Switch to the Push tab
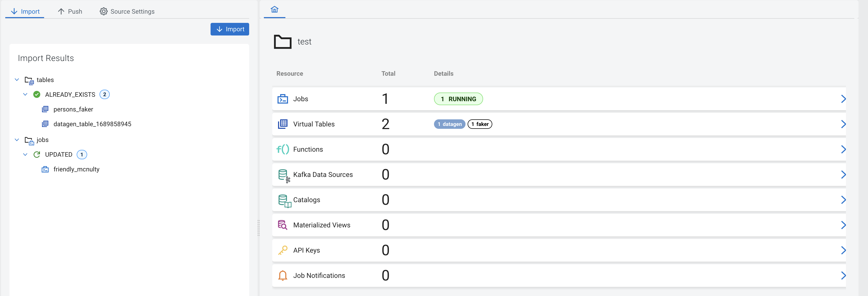The height and width of the screenshot is (296, 868). pyautogui.click(x=70, y=12)
